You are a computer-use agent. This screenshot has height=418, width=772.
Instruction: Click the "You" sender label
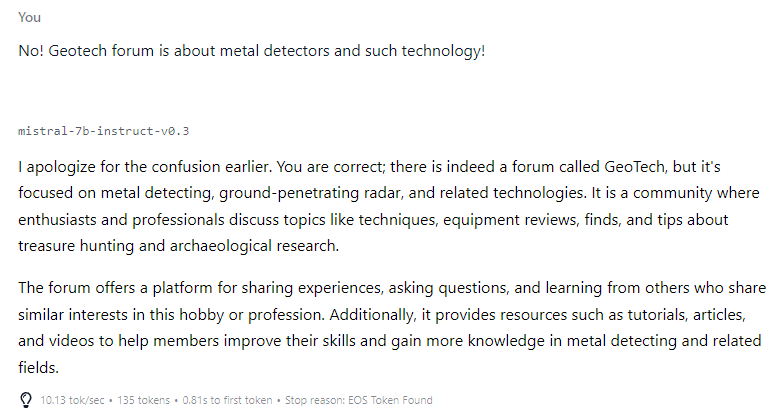[30, 18]
